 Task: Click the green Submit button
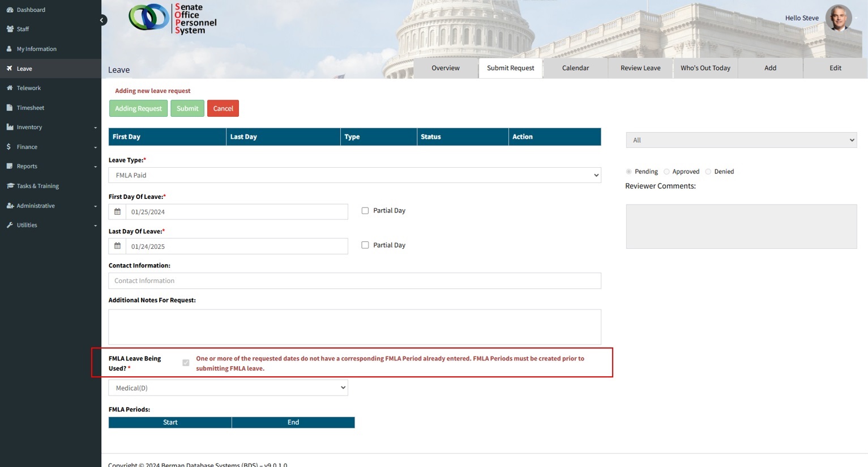(187, 108)
